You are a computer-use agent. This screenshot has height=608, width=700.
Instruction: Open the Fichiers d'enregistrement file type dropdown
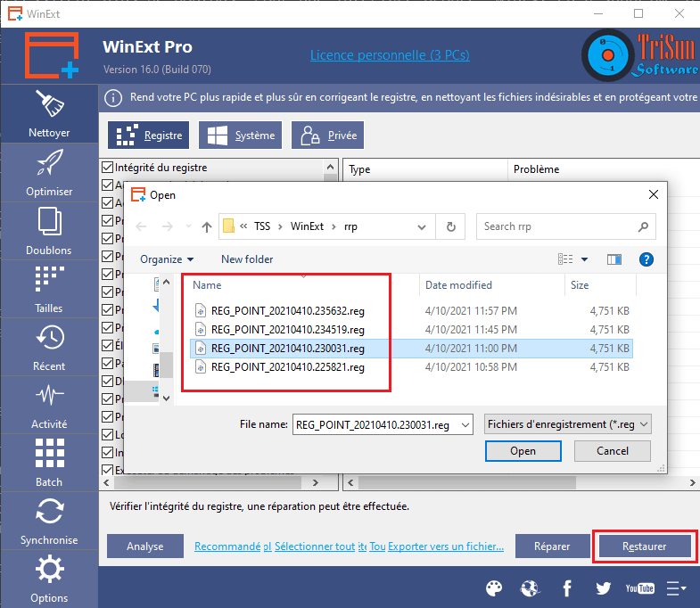pos(567,424)
